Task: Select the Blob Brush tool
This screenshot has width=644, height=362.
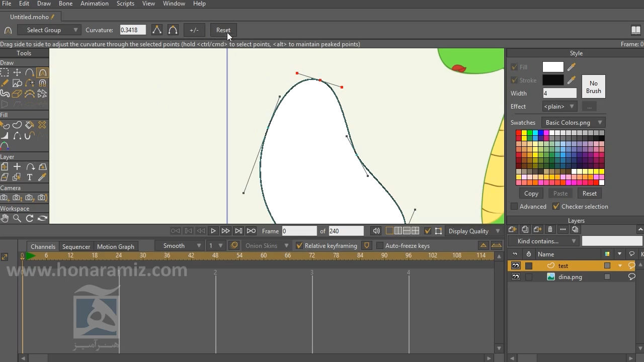Action: (x=5, y=94)
